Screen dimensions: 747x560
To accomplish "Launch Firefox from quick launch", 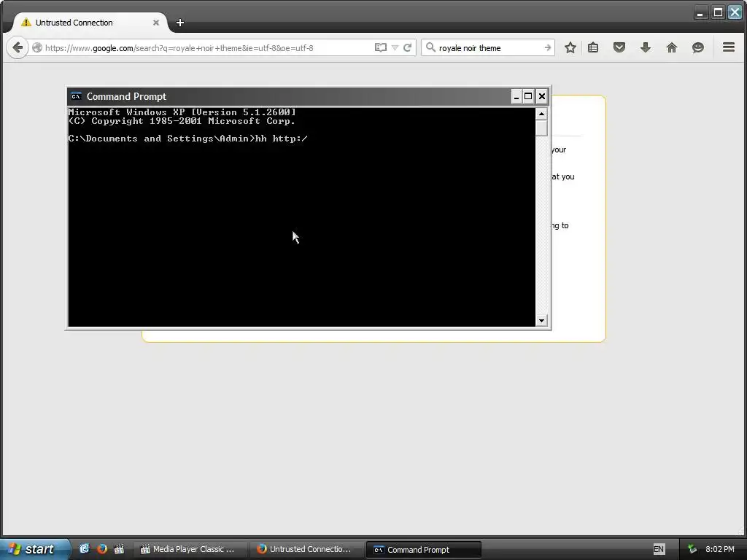I will (102, 548).
